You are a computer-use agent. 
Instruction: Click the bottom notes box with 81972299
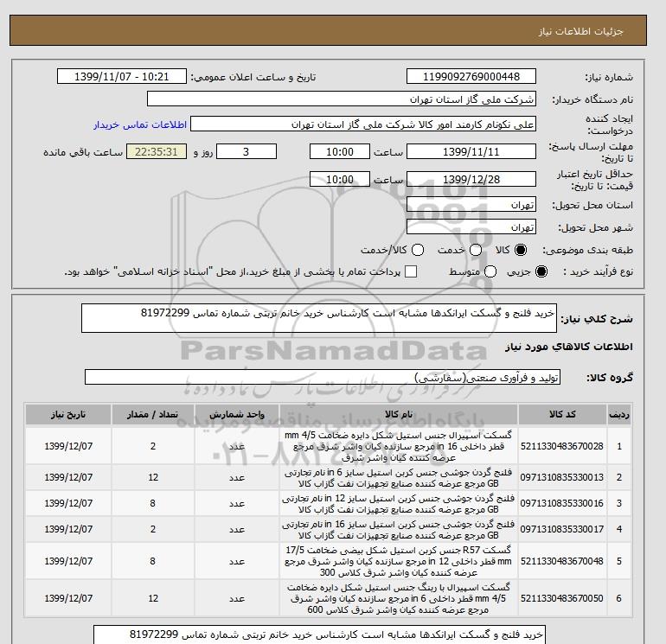(319, 634)
